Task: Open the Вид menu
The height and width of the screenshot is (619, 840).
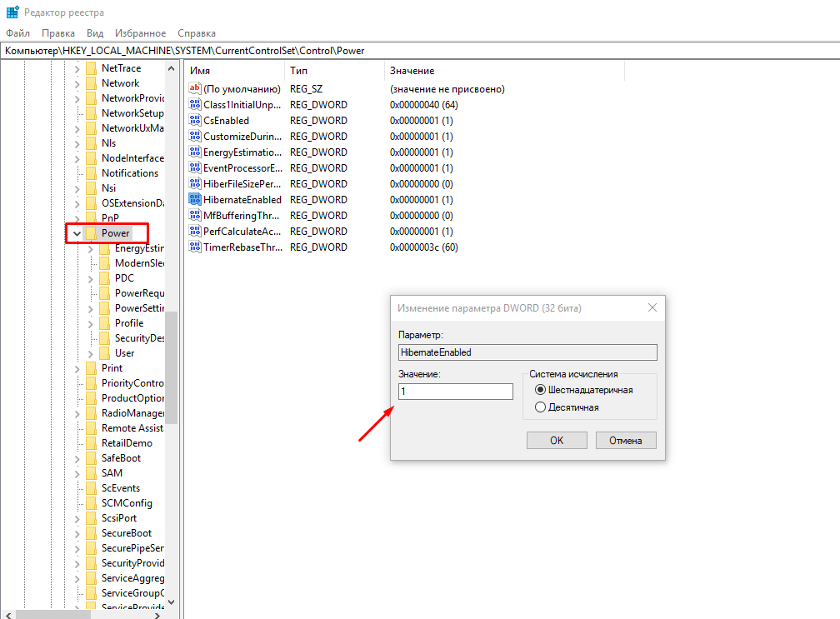Action: click(95, 33)
